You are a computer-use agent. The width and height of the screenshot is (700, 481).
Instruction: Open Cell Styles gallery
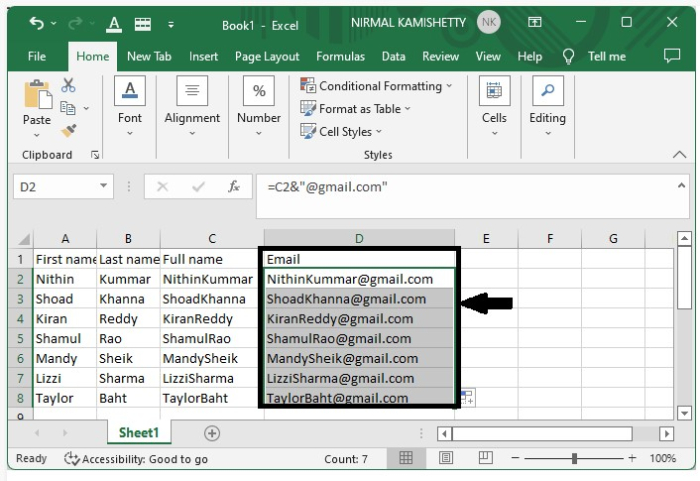pos(341,131)
